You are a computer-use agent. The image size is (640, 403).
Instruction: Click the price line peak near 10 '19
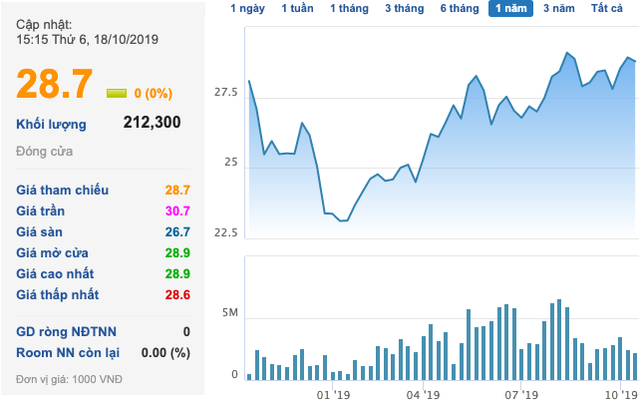[628, 58]
